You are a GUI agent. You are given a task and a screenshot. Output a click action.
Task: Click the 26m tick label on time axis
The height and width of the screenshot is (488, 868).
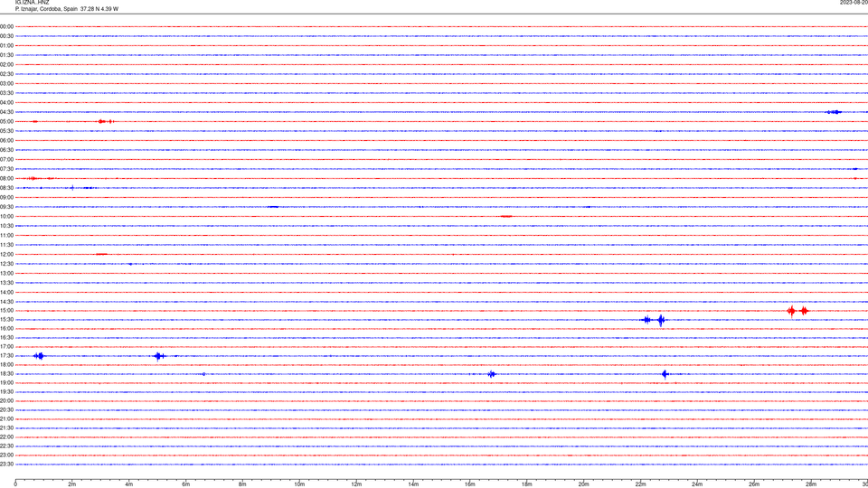(x=754, y=484)
